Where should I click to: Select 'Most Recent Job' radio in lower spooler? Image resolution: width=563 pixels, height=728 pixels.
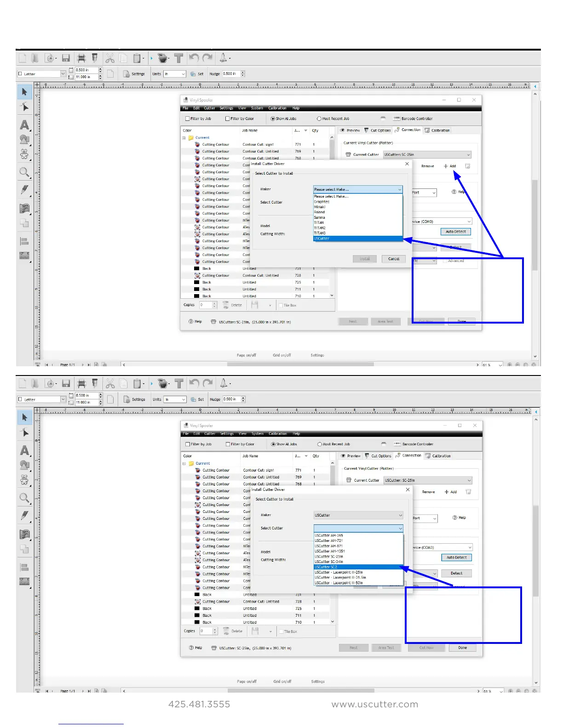point(320,444)
